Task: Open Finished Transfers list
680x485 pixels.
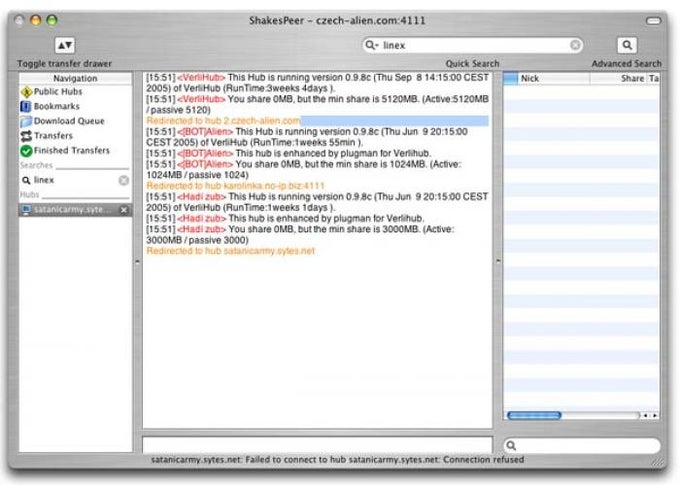Action: tap(72, 151)
